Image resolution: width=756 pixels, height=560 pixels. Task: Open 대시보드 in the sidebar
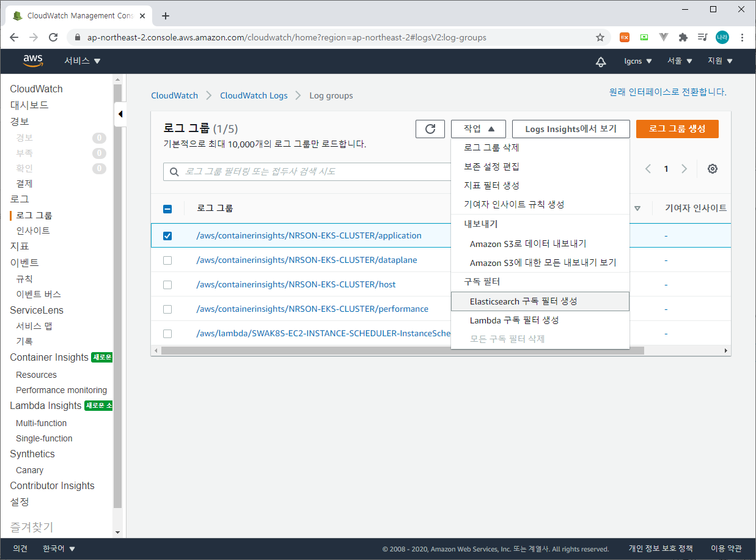29,105
